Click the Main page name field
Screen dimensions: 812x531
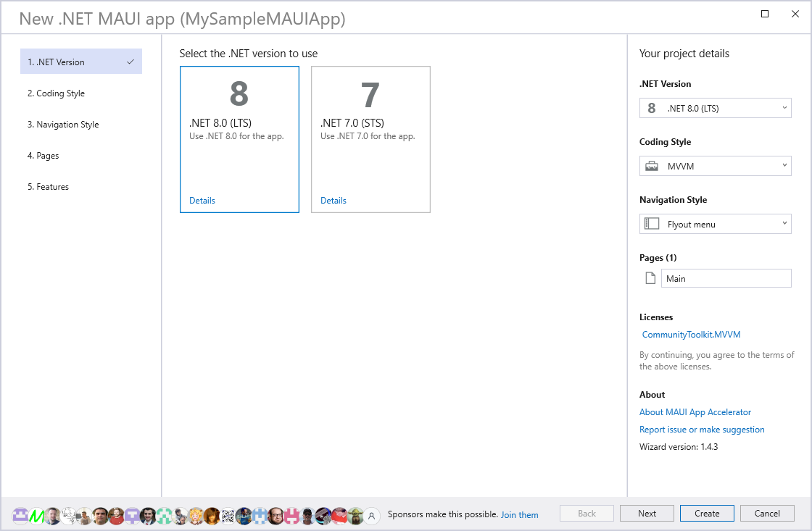point(726,278)
